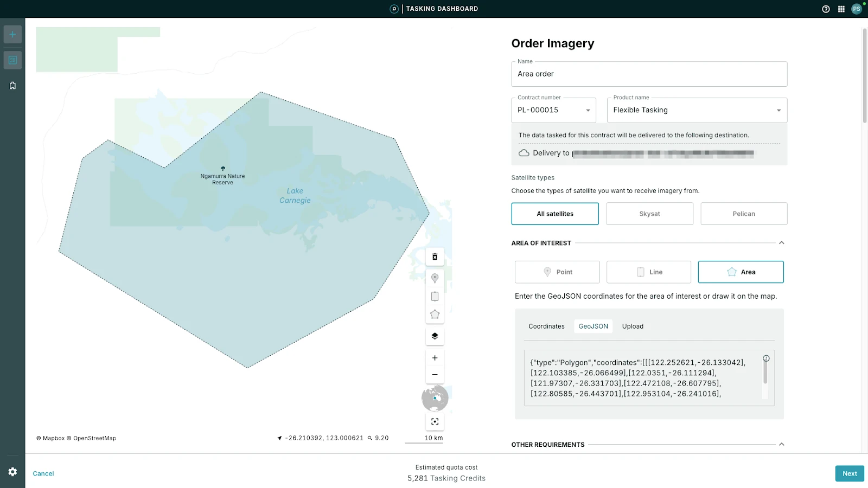868x488 pixels.
Task: Open the Contract number dropdown
Action: (553, 110)
